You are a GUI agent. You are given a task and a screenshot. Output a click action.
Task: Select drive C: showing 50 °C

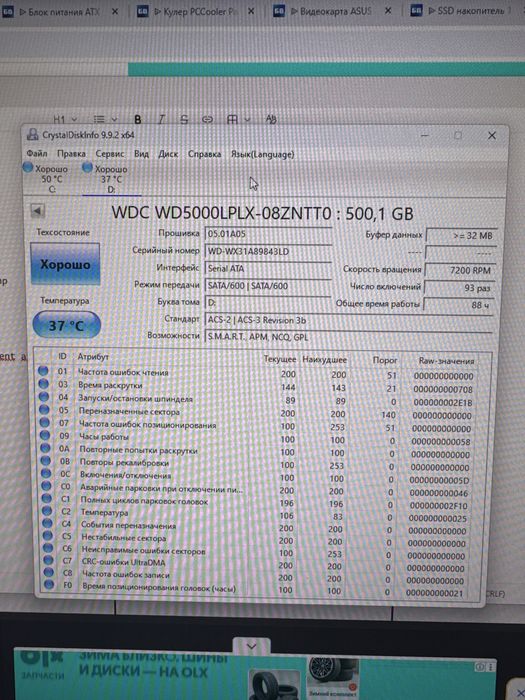[46, 179]
